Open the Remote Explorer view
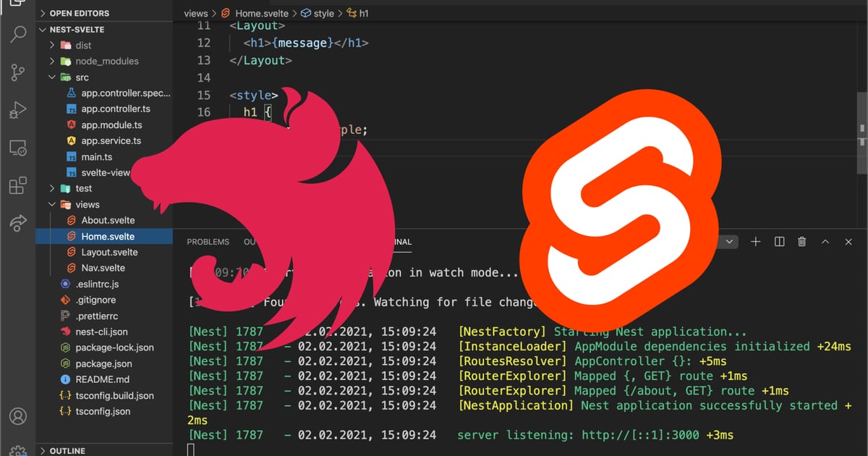Screen dimensions: 868x456 (18, 147)
